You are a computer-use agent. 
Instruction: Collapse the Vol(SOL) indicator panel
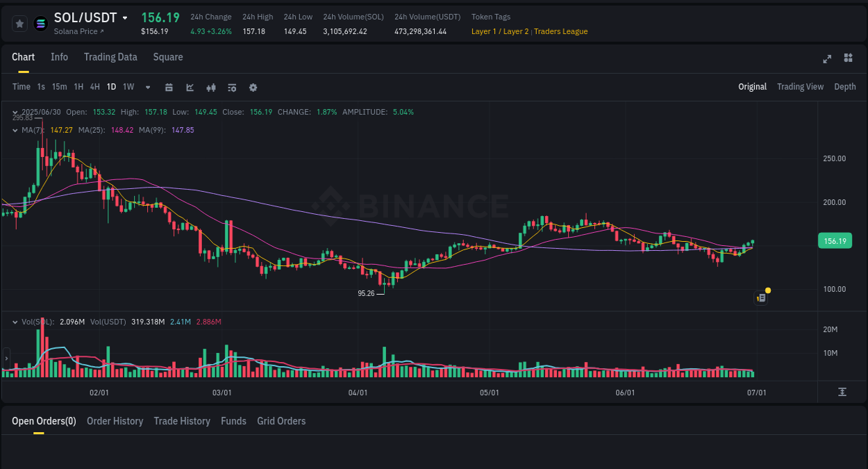pyautogui.click(x=15, y=322)
